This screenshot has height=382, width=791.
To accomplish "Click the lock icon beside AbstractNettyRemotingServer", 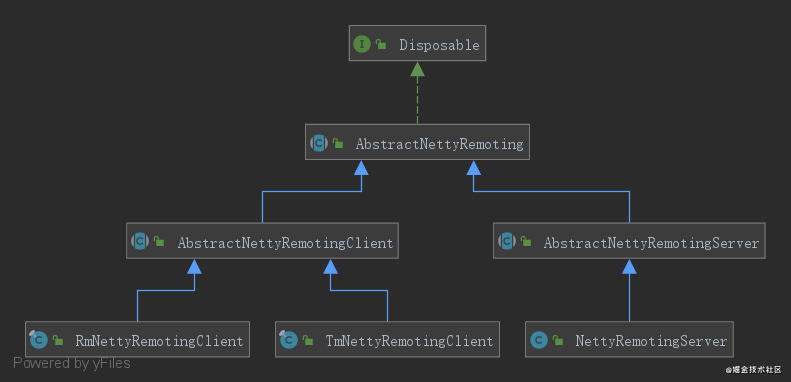I will [x=526, y=241].
